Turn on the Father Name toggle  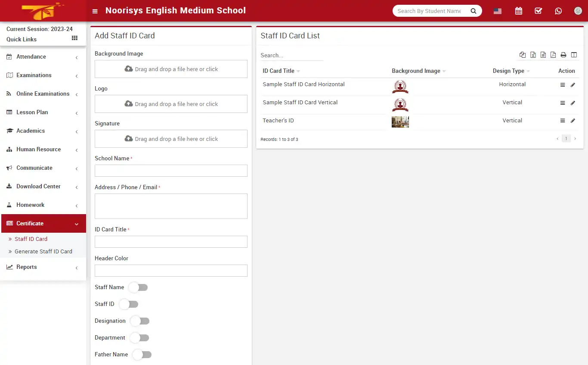pos(142,354)
